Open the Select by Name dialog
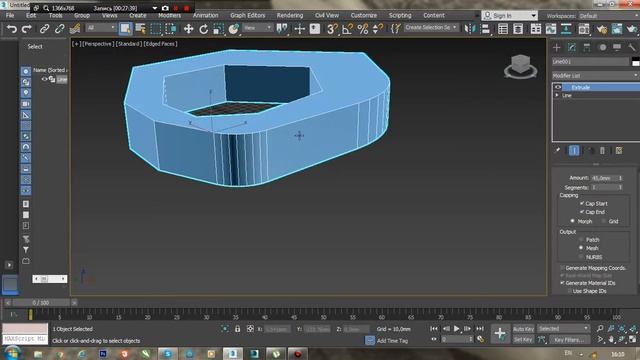 [140, 29]
